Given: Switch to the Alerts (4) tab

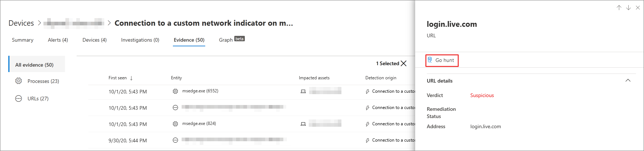Looking at the screenshot, I should 58,40.
